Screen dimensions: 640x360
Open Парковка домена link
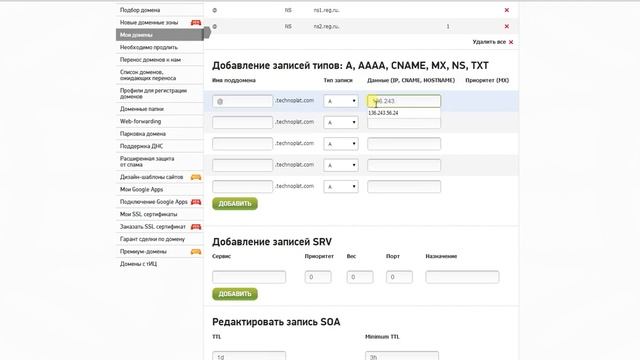click(143, 134)
